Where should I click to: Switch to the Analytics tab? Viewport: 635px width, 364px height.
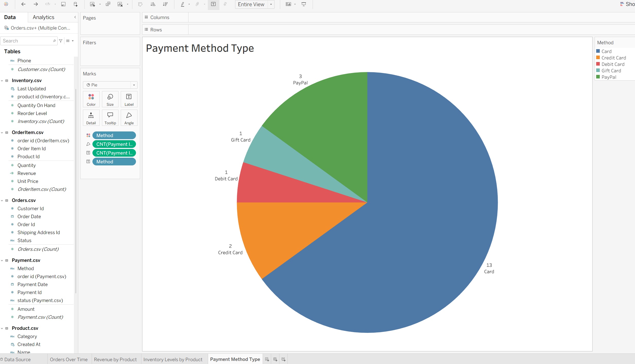[x=44, y=17]
